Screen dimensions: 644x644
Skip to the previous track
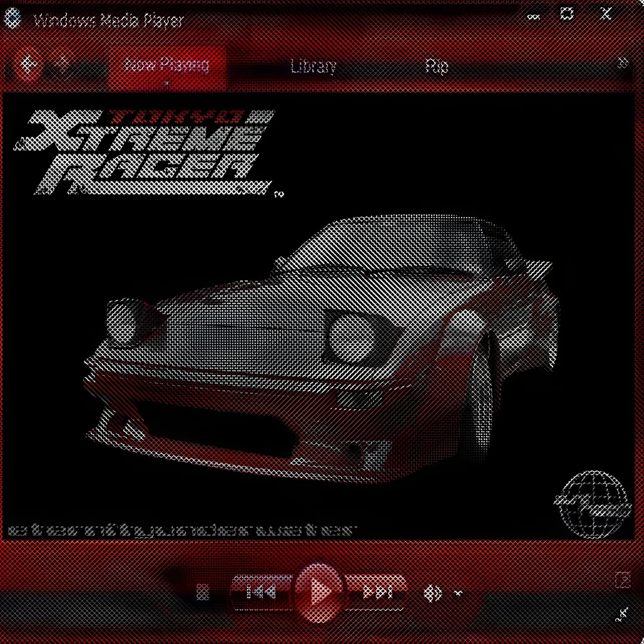[x=261, y=592]
